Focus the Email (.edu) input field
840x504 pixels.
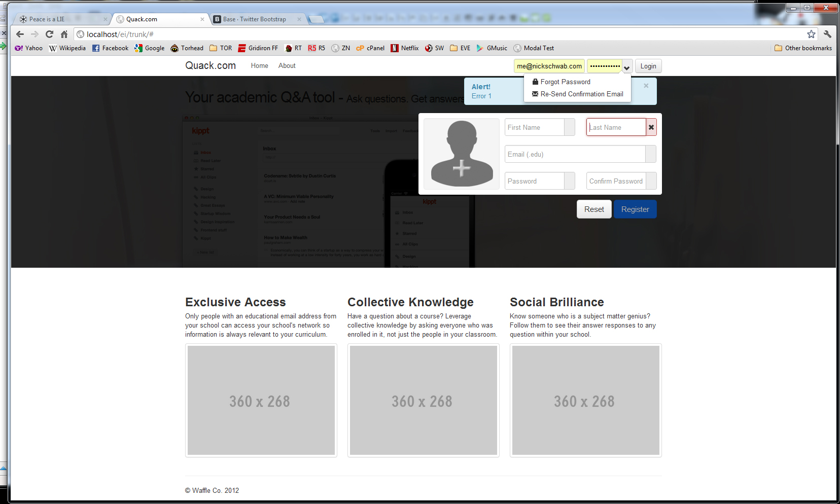click(x=575, y=154)
